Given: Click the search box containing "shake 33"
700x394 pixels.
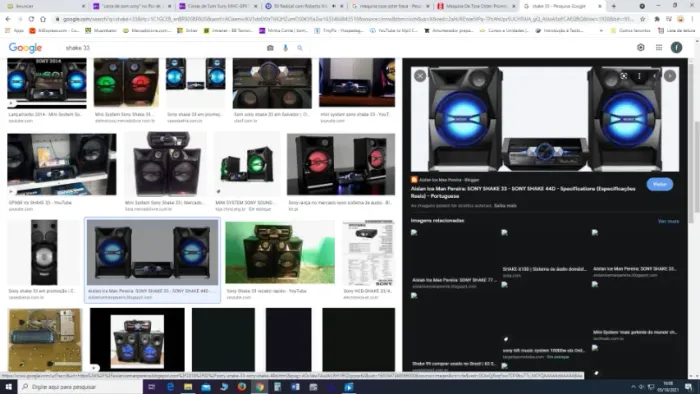Looking at the screenshot, I should [163, 48].
